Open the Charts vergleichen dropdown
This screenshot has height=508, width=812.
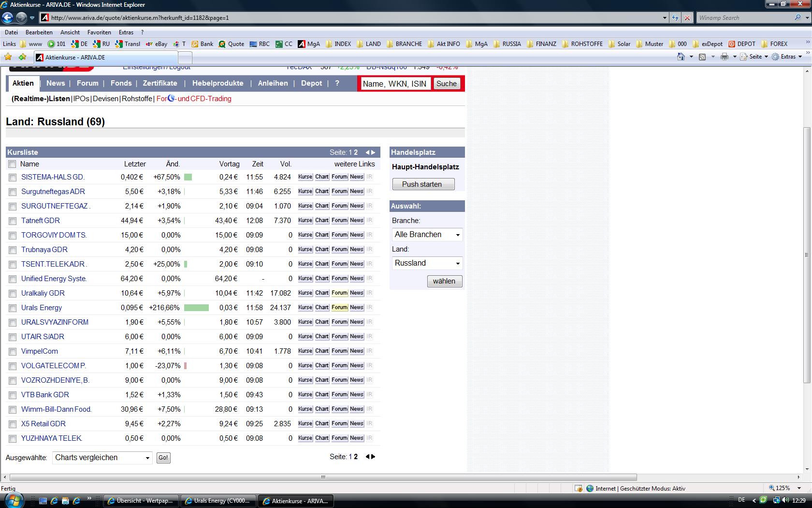101,458
